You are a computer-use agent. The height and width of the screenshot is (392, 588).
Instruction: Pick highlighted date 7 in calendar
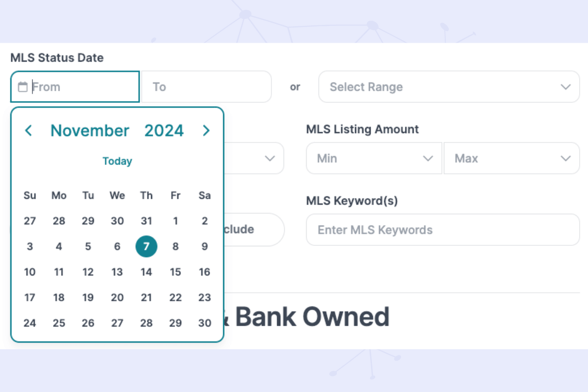tap(146, 246)
